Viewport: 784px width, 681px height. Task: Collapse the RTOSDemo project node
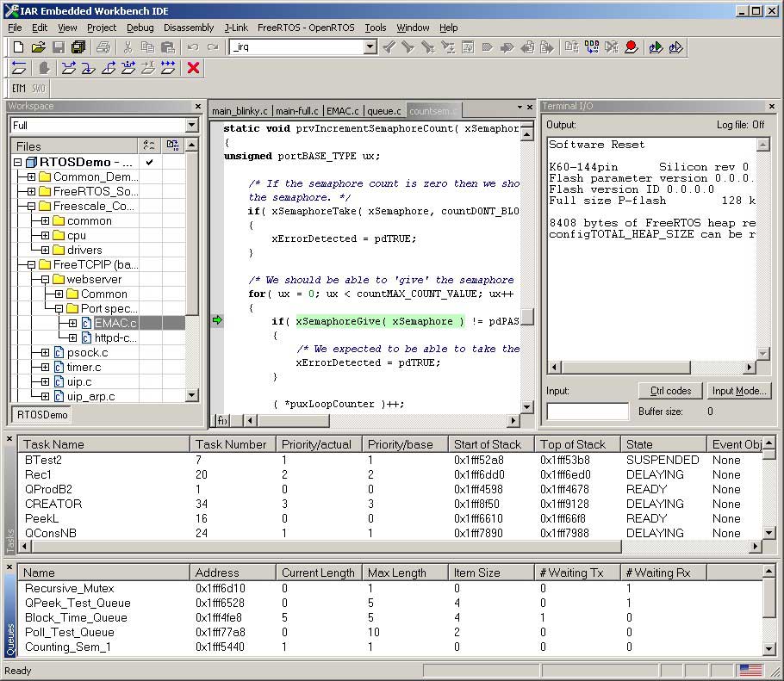tap(17, 162)
